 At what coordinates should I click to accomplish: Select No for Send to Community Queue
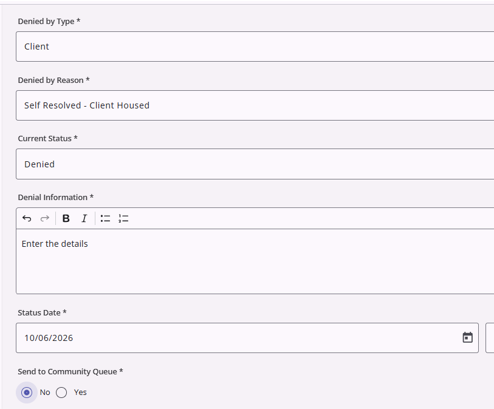click(x=27, y=392)
